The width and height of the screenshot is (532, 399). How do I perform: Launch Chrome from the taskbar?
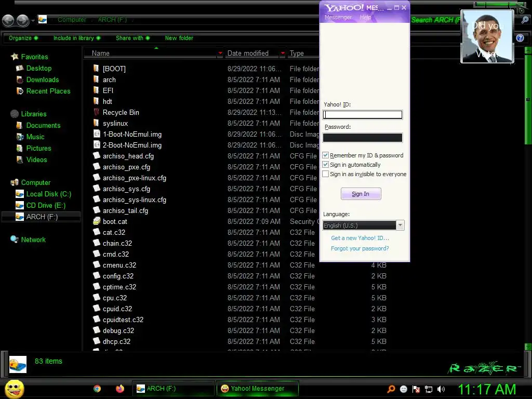pos(97,389)
